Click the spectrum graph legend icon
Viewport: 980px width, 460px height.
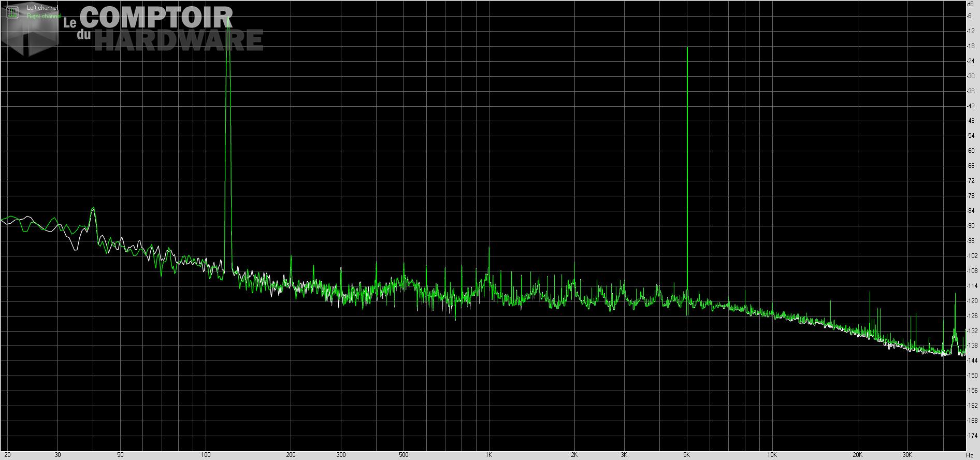click(12, 12)
